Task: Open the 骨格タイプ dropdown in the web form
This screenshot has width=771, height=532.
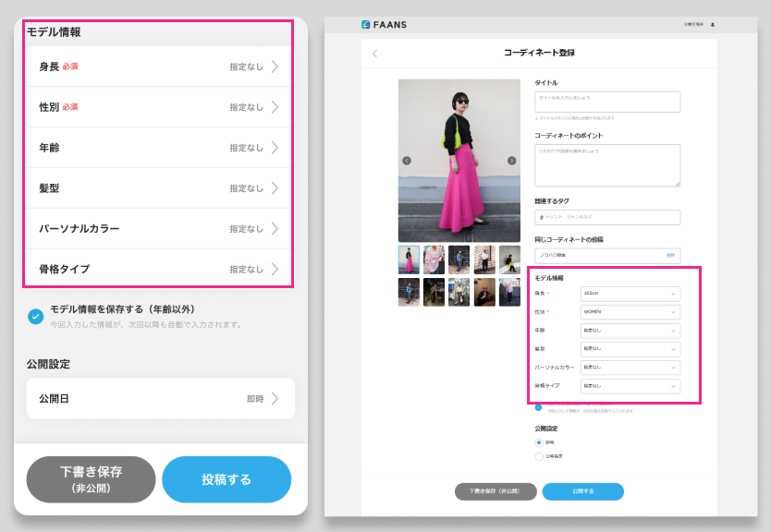Action: (x=630, y=386)
